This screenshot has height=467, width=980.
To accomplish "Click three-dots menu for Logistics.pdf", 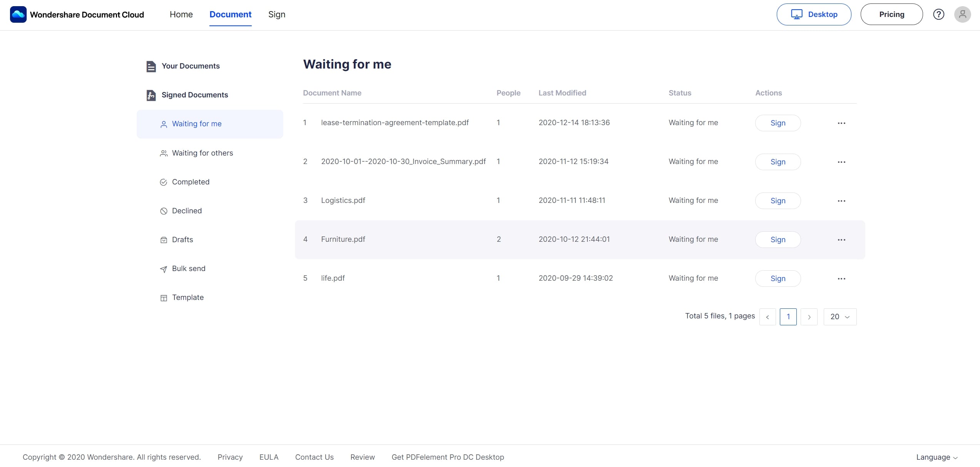I will (x=841, y=201).
